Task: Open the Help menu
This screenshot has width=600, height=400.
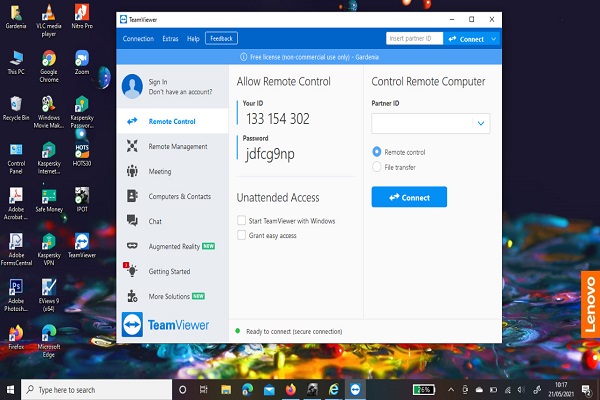Action: tap(193, 39)
